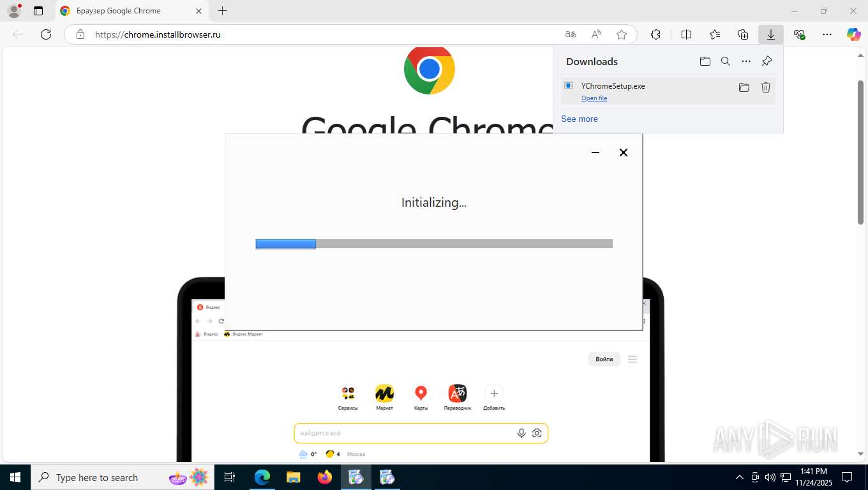This screenshot has height=490, width=868.
Task: Toggle split screen icon
Action: (x=686, y=34)
